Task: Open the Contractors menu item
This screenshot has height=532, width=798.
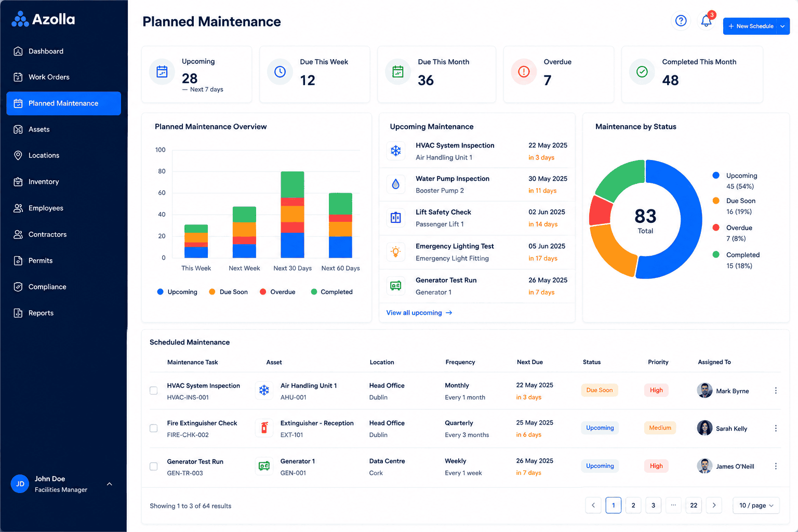Action: pyautogui.click(x=63, y=234)
